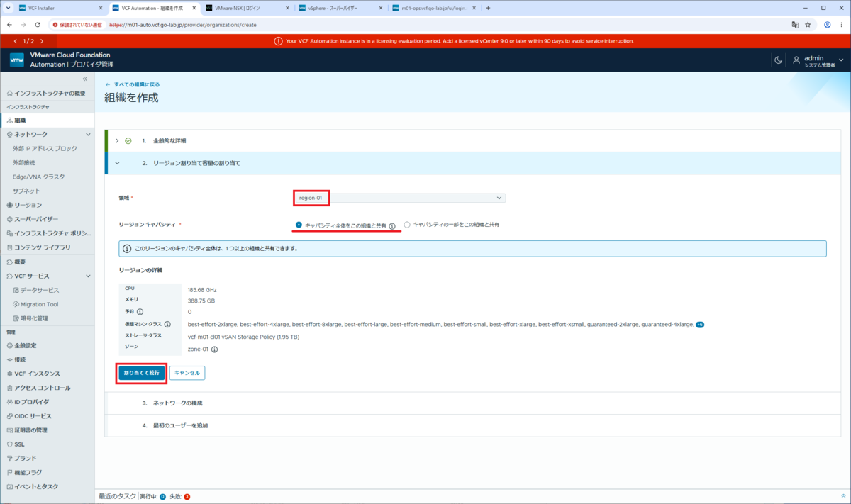Collapse the sidebar with double-chevron icon
This screenshot has width=851, height=504.
pyautogui.click(x=85, y=79)
